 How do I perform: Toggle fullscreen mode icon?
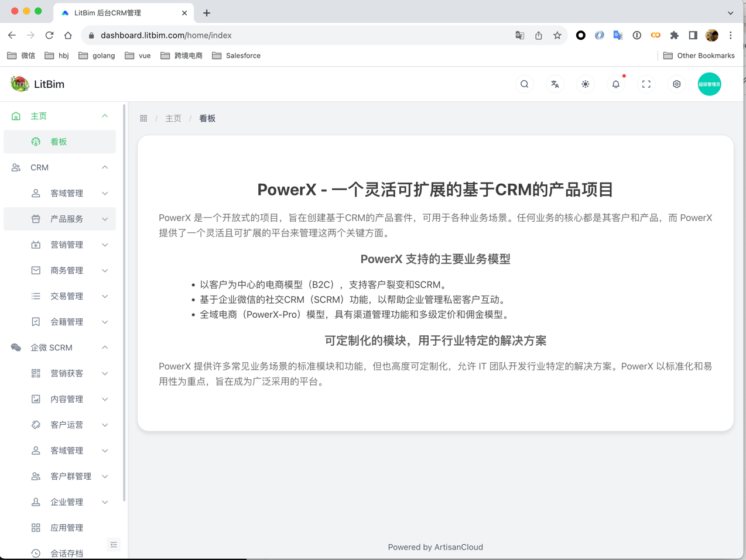(646, 84)
